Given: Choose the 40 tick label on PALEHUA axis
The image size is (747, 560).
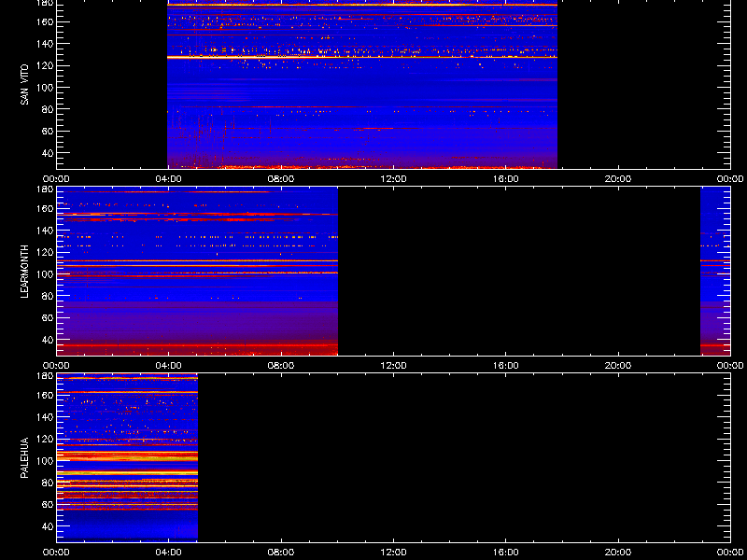Looking at the screenshot, I should point(49,526).
